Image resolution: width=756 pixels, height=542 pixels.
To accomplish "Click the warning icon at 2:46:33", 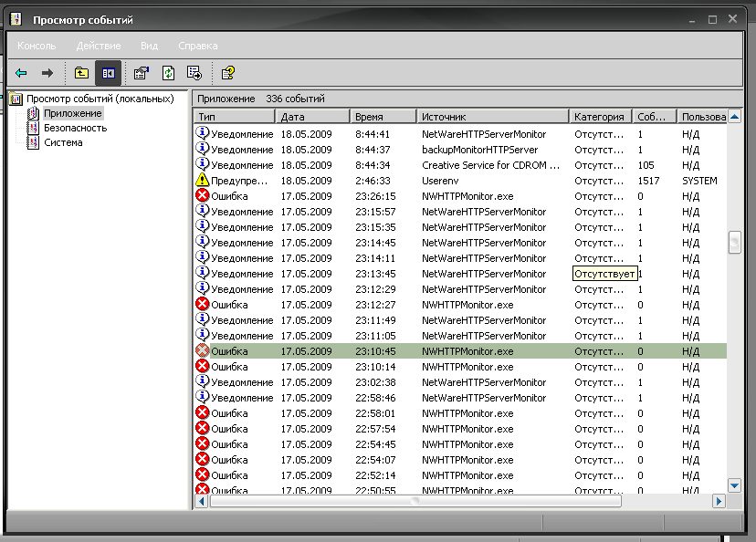I will (202, 180).
